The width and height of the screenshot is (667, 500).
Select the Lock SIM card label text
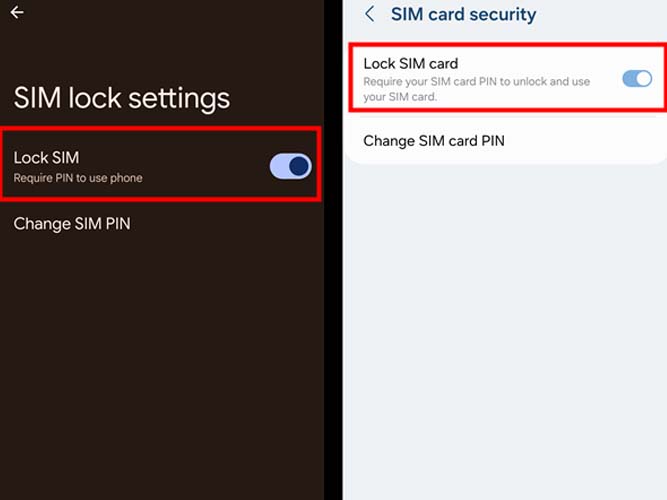coord(410,64)
